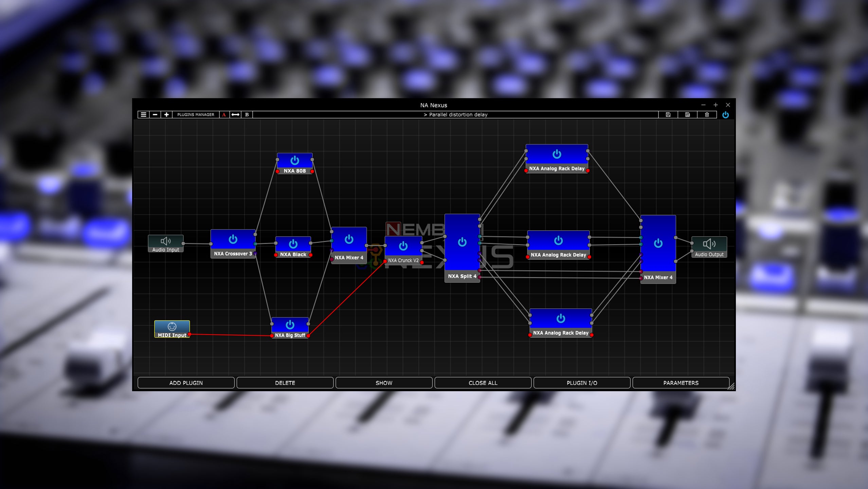Toggle the global bypass power button top right
The width and height of the screenshot is (868, 489).
pyautogui.click(x=726, y=115)
